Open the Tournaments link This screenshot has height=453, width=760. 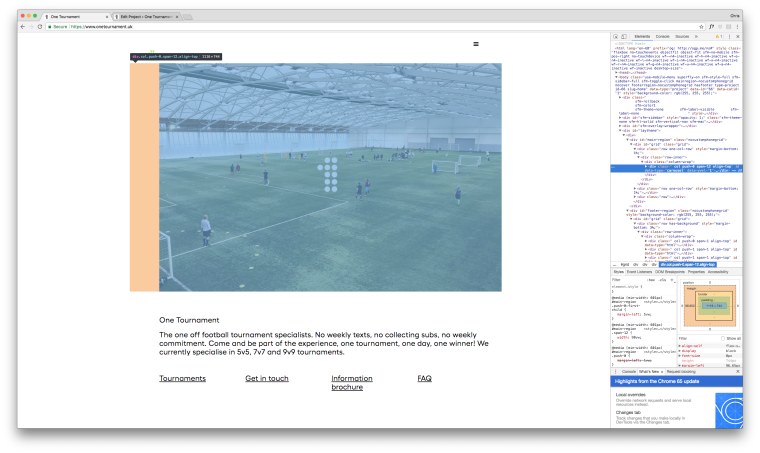(x=182, y=378)
